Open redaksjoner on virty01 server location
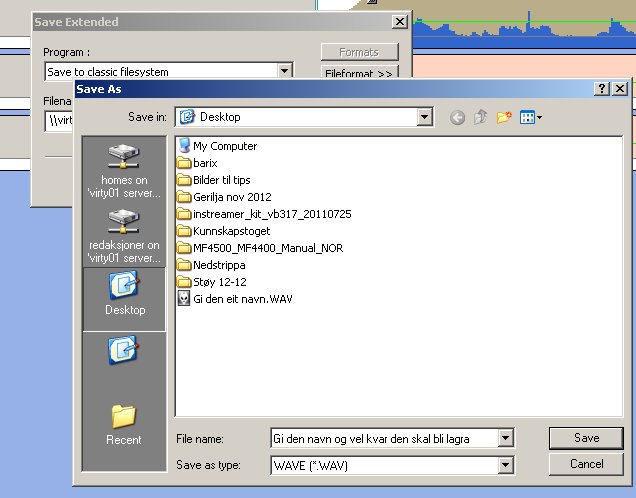 click(x=124, y=236)
